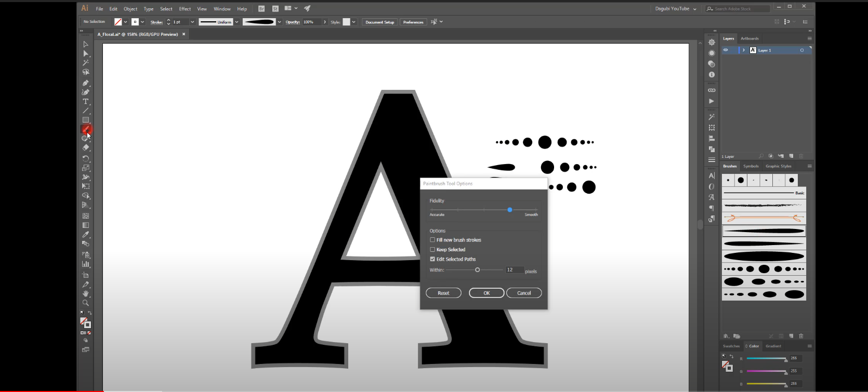
Task: Expand Layer 1 in Layers panel
Action: [744, 50]
